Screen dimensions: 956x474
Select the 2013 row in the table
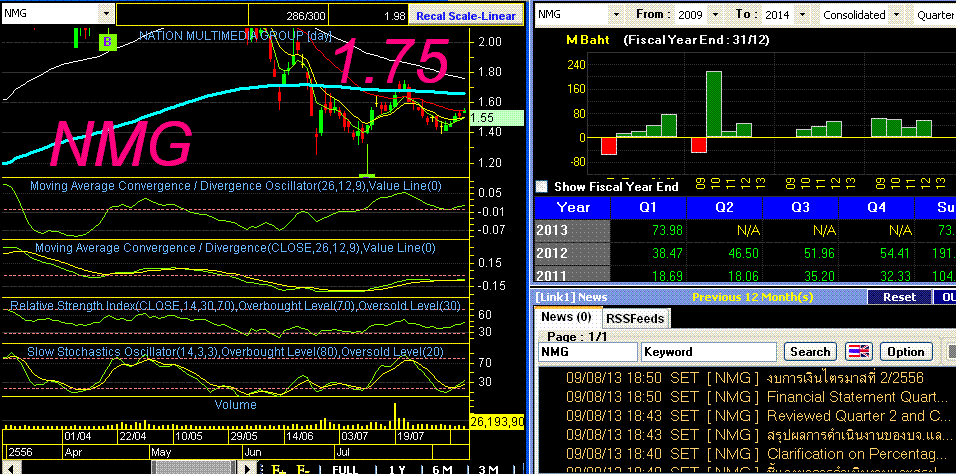point(745,231)
